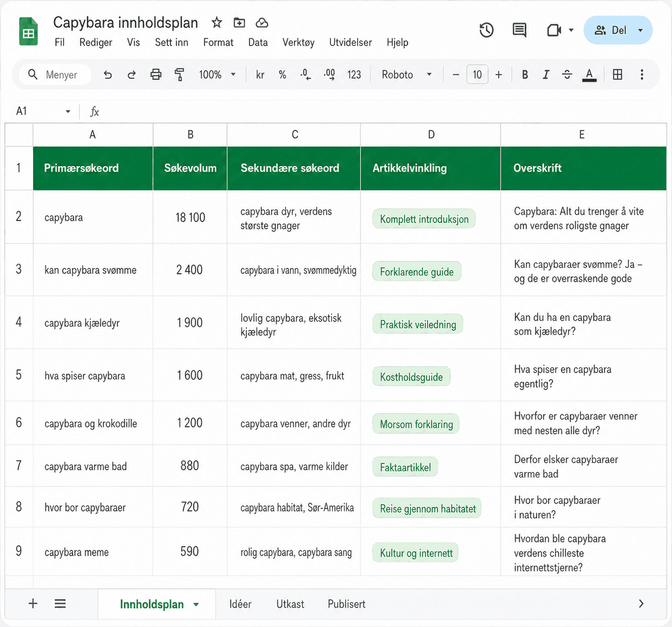The height and width of the screenshot is (627, 672).
Task: Open the text color picker
Action: pos(589,75)
